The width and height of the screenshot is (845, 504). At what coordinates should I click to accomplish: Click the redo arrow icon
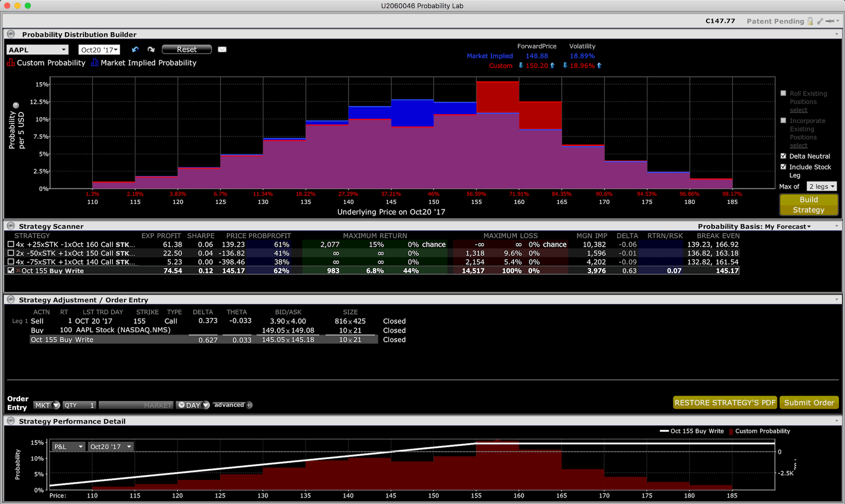tap(151, 50)
